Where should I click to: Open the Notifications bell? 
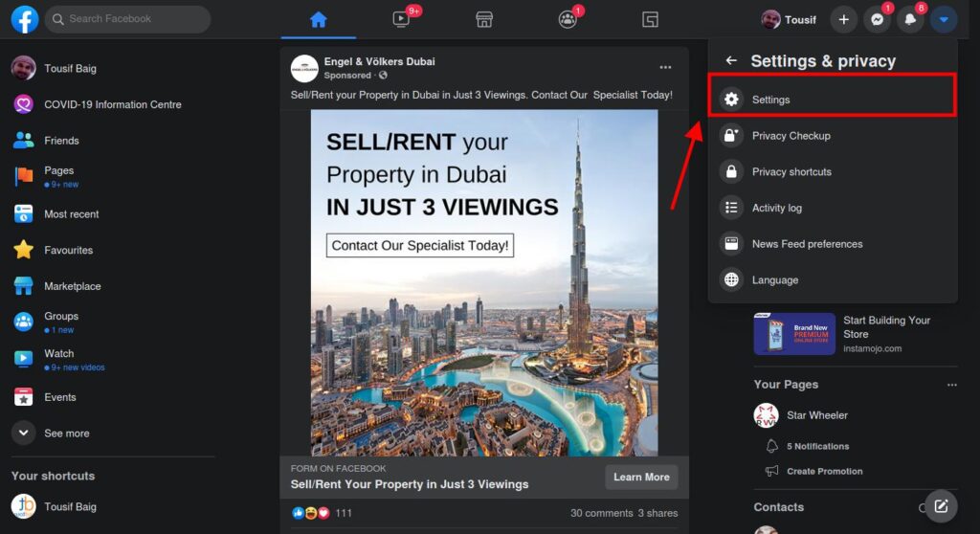(x=911, y=19)
